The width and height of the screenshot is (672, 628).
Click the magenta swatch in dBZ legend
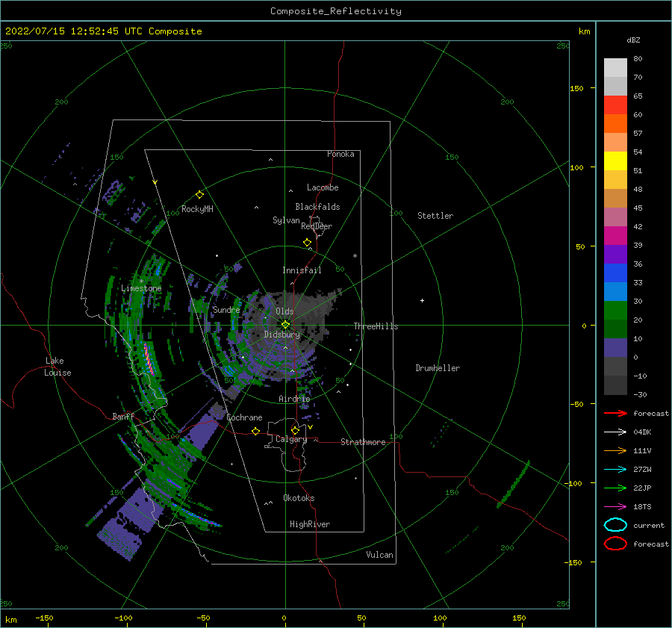click(x=615, y=235)
